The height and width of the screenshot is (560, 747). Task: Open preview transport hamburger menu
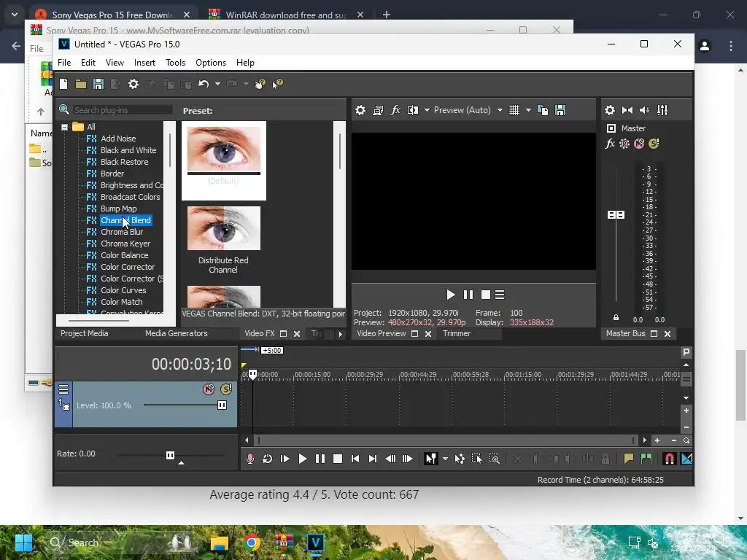point(499,295)
